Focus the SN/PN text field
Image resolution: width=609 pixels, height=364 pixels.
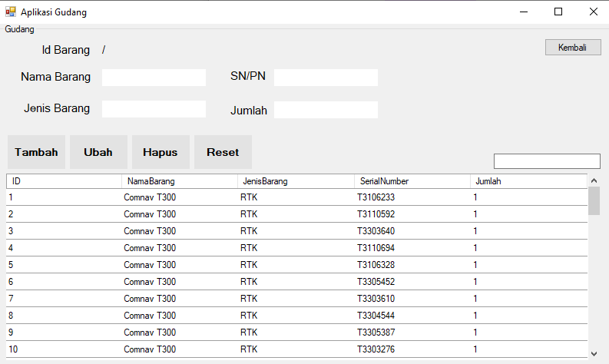[326, 78]
